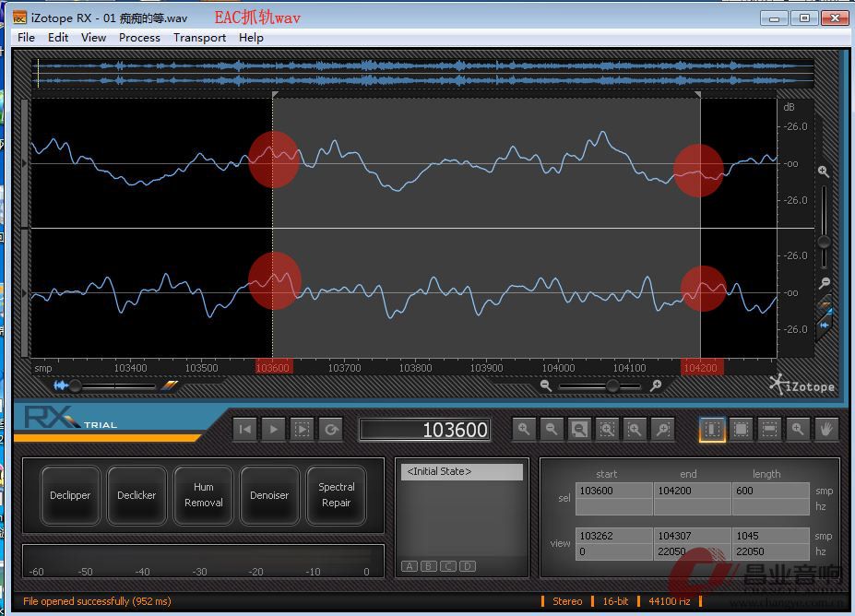Select the time-frequency selection tool
Screen dimensions: 855x616
tap(741, 430)
